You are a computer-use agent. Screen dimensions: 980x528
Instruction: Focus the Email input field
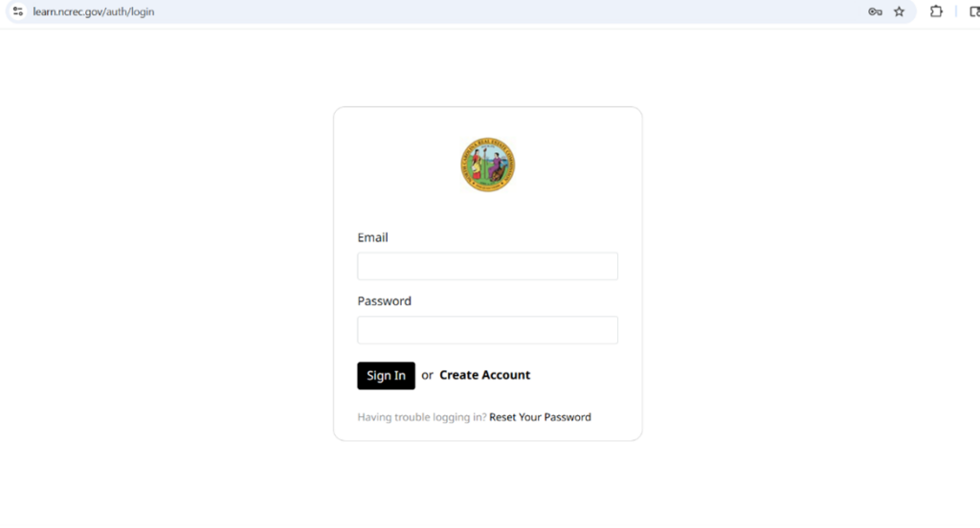coord(487,266)
